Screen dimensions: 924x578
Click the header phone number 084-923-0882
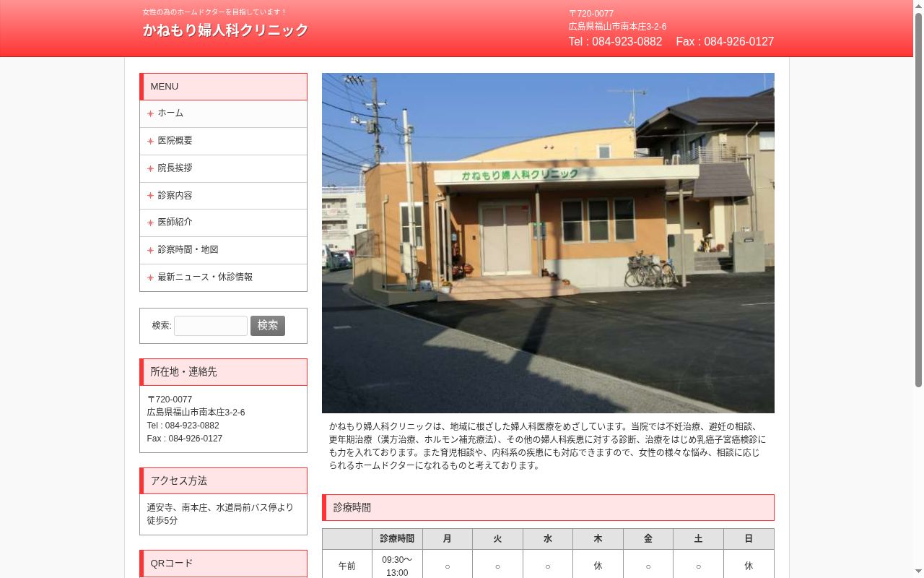[x=627, y=42]
